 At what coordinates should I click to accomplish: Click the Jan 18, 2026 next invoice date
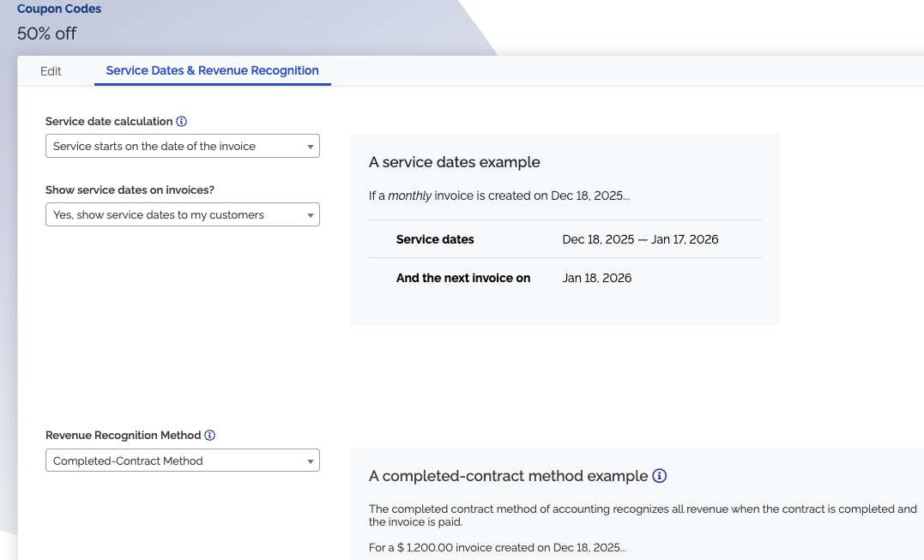tap(597, 278)
